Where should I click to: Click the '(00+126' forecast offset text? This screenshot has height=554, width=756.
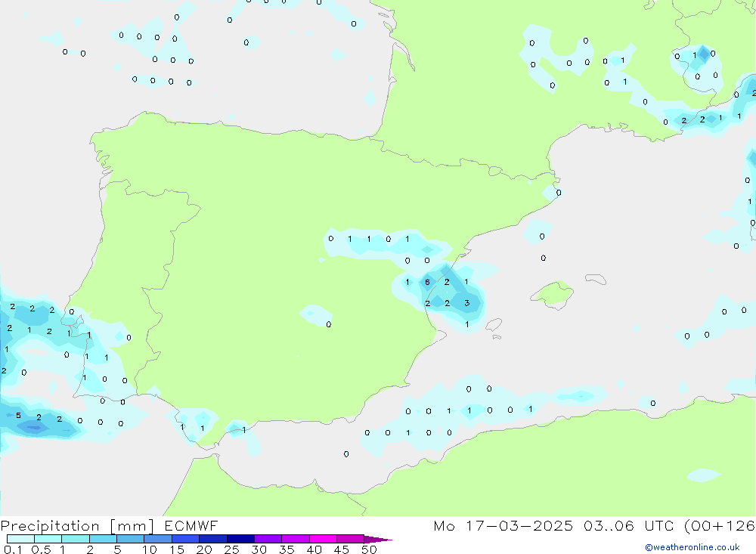(720, 526)
